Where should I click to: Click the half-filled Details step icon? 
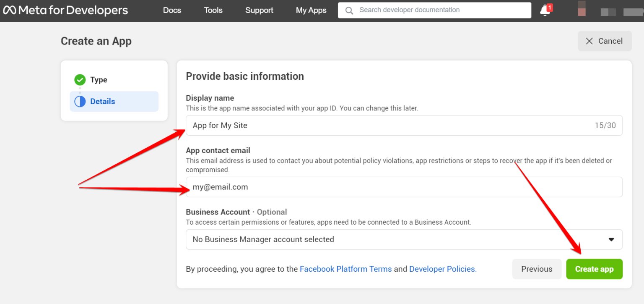(80, 101)
